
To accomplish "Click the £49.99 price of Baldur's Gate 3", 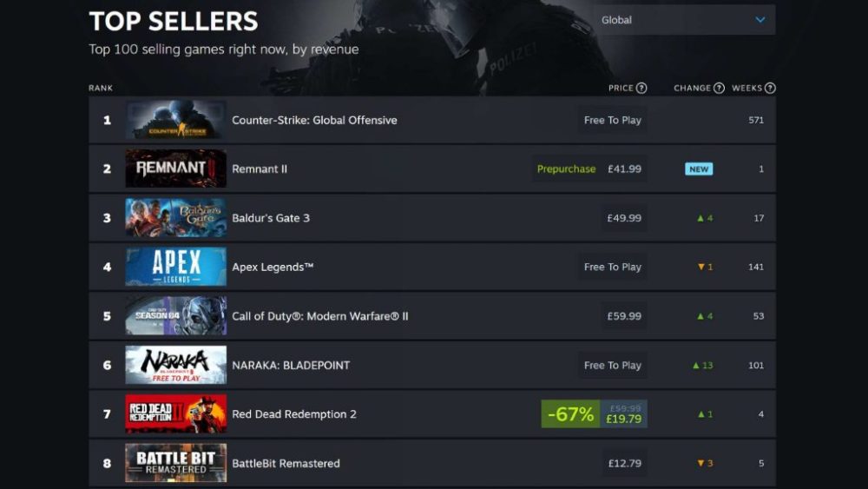I will tap(624, 218).
